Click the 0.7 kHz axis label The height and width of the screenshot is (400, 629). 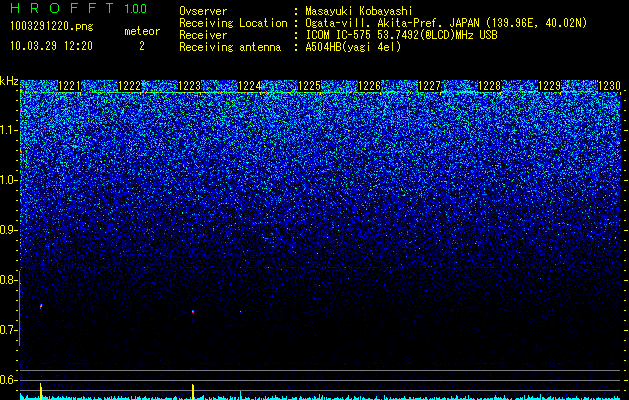pyautogui.click(x=8, y=330)
